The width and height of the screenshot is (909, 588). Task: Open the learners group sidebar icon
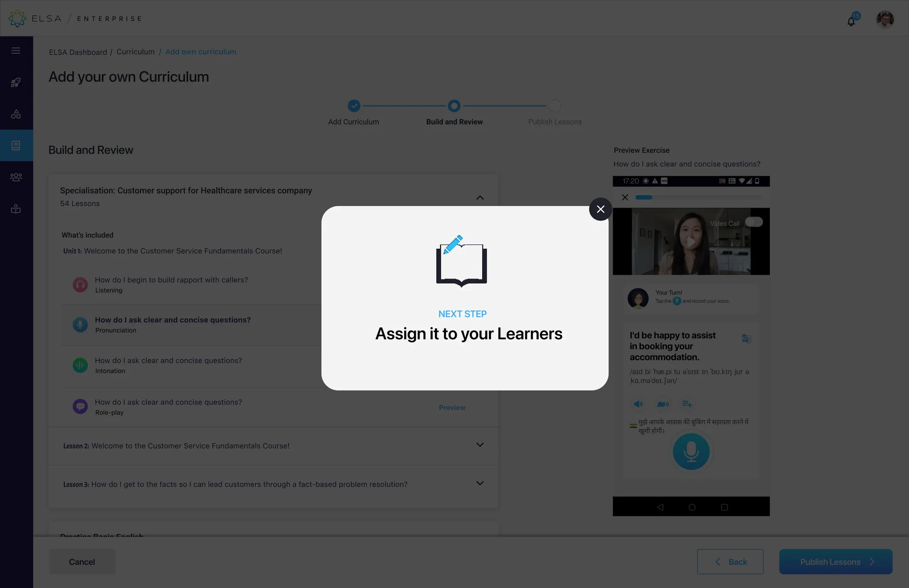(16, 177)
